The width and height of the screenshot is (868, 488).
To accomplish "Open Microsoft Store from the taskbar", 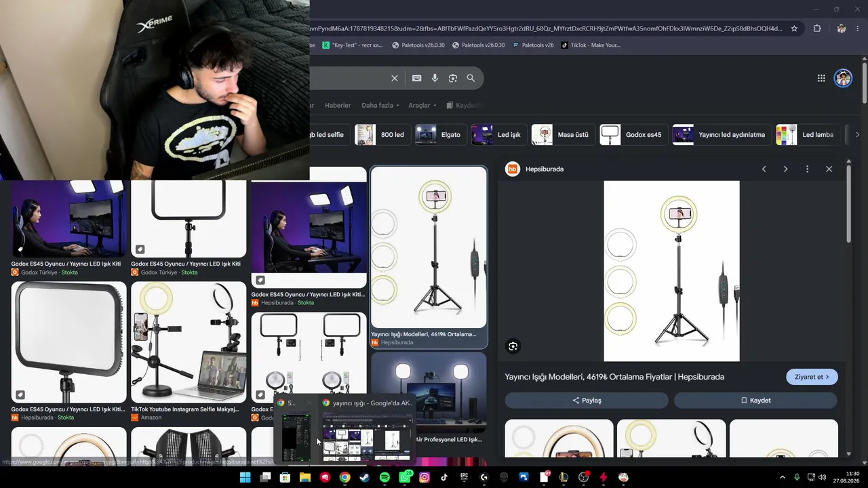I will click(x=285, y=477).
